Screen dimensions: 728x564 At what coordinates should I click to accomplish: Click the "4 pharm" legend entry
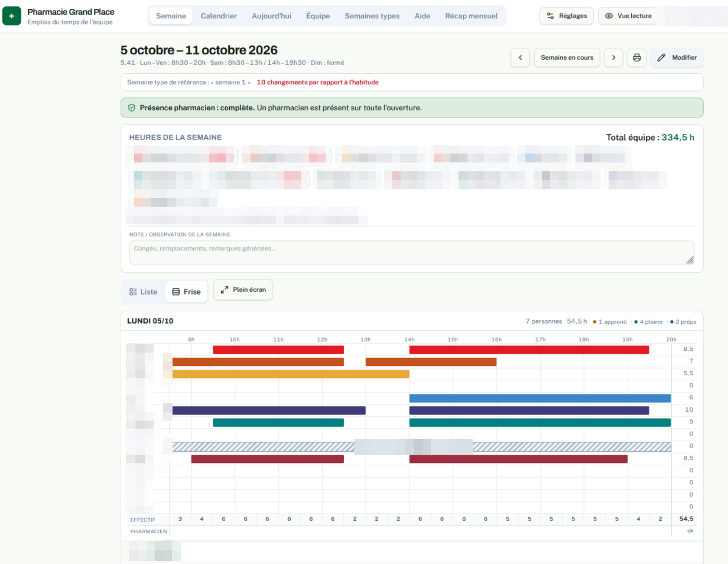click(x=648, y=322)
